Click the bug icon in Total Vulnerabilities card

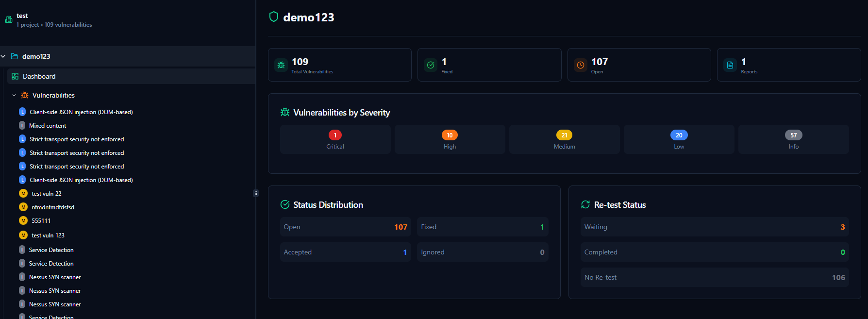[x=281, y=65]
